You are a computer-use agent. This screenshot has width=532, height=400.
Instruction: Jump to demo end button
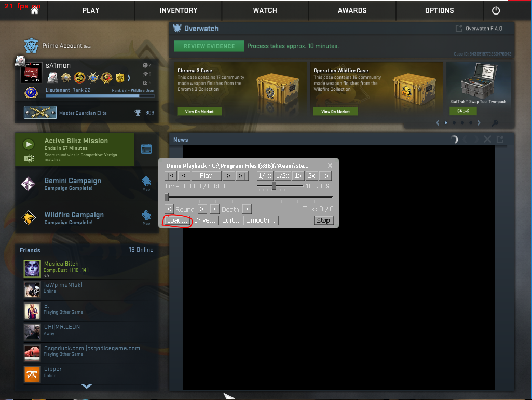tap(241, 176)
